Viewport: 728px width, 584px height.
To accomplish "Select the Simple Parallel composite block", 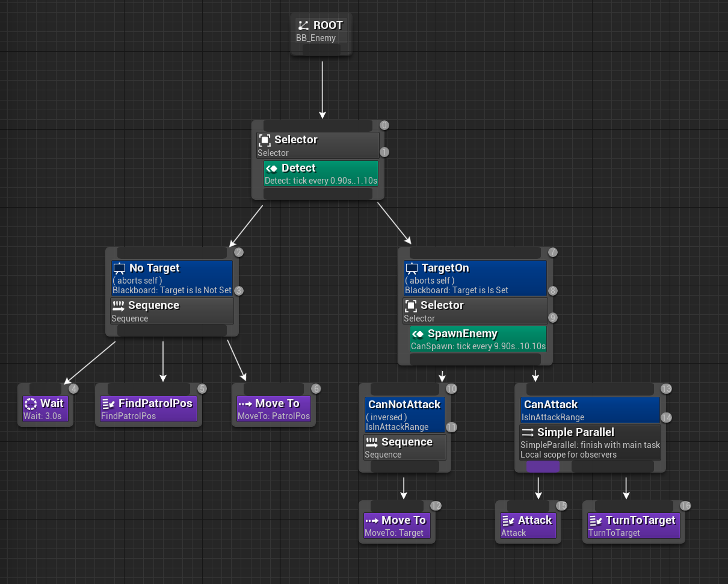I will (590, 443).
